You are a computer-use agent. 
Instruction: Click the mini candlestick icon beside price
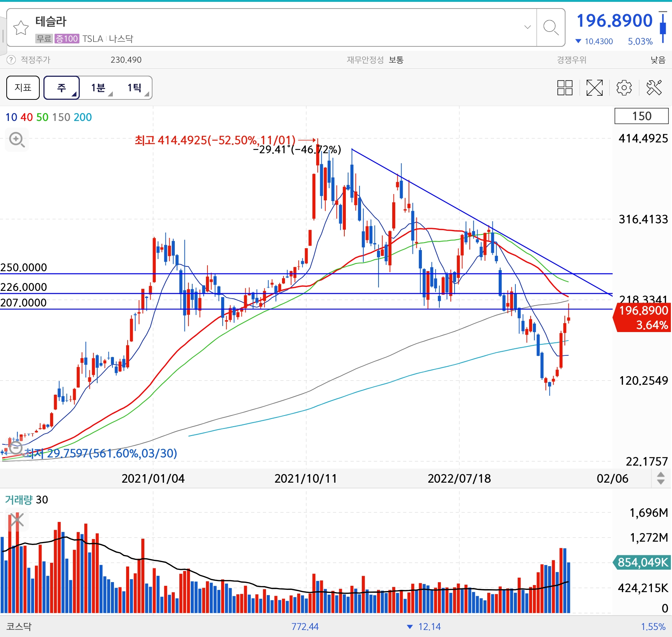click(x=663, y=27)
